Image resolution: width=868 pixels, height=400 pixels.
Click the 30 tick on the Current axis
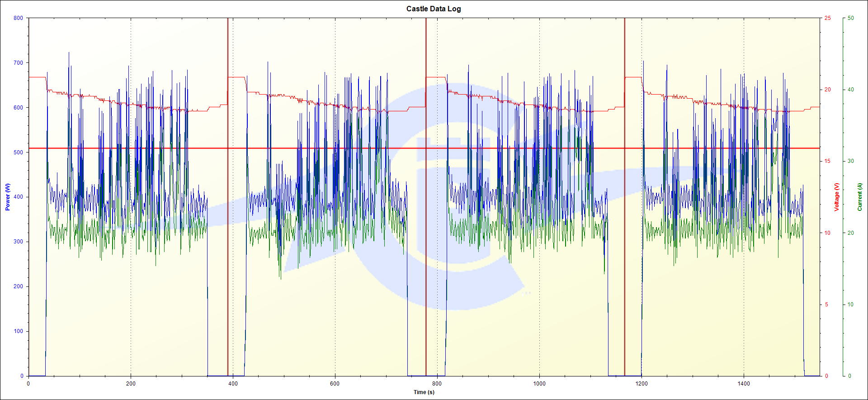tap(850, 161)
